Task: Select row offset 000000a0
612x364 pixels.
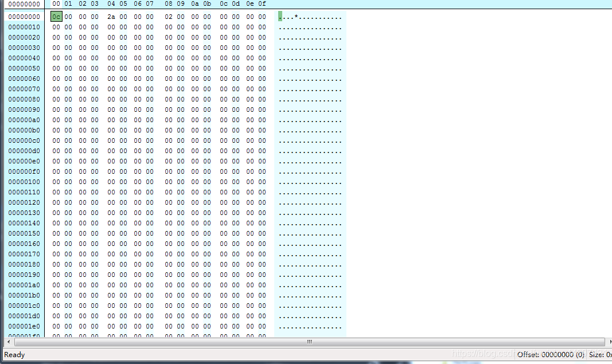Action: click(24, 120)
